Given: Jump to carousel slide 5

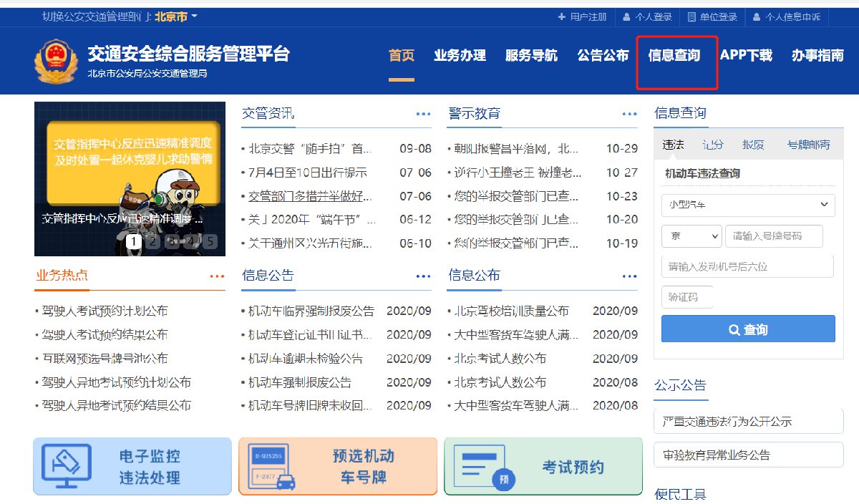Looking at the screenshot, I should (x=210, y=241).
